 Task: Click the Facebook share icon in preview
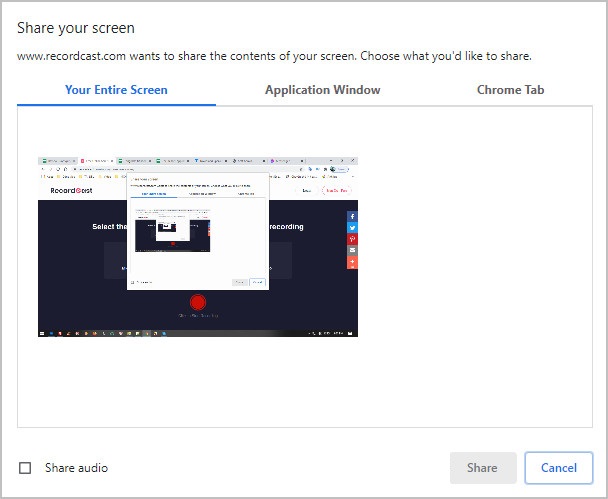[352, 216]
